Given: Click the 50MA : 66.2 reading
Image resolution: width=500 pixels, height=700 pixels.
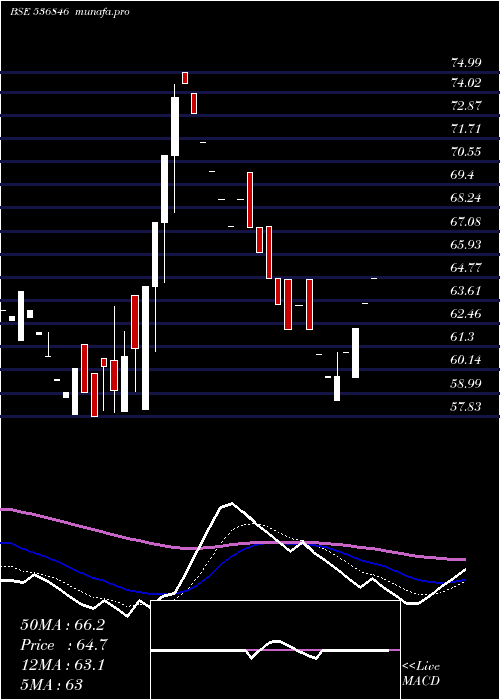Looking at the screenshot, I should tap(62, 625).
